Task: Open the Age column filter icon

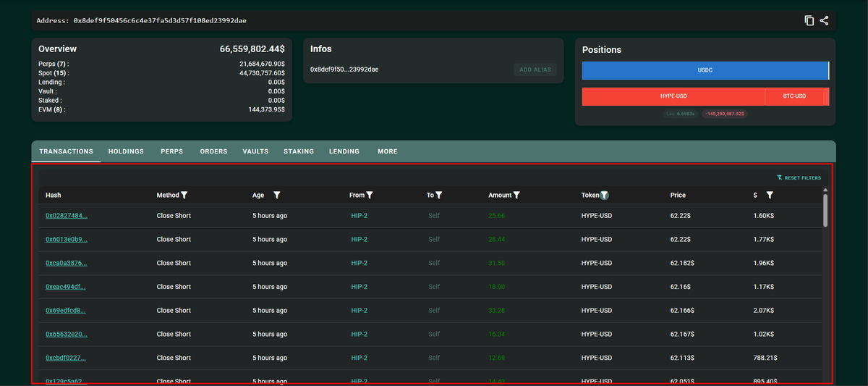Action: [277, 195]
